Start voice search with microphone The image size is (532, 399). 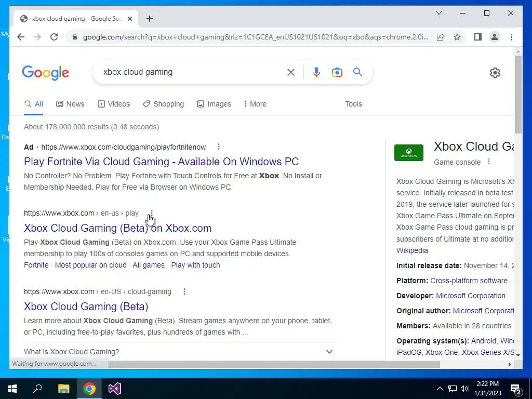click(x=316, y=72)
